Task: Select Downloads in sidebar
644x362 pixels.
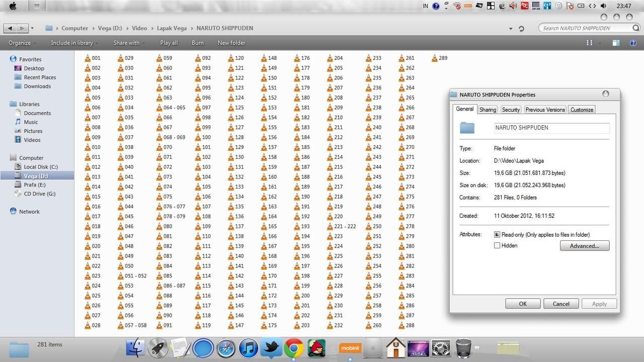Action: coord(37,86)
